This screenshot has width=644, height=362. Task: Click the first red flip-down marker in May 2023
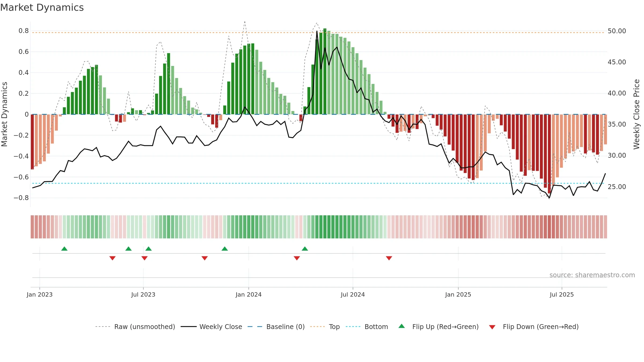(x=112, y=258)
